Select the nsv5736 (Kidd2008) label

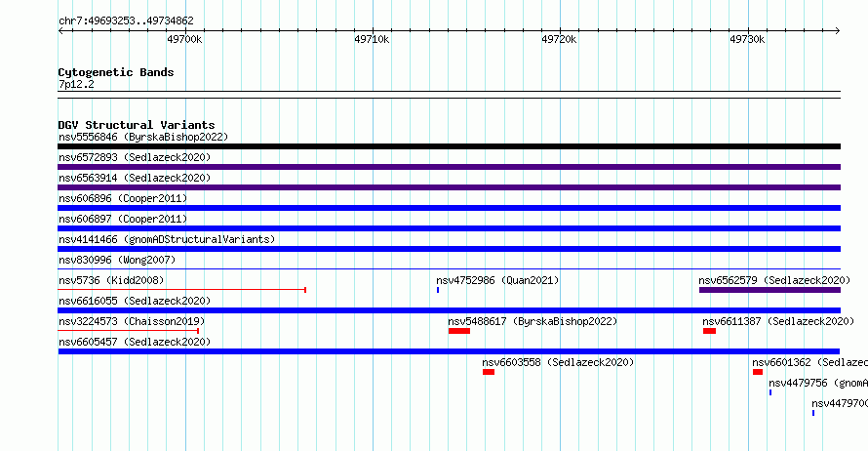coord(111,280)
